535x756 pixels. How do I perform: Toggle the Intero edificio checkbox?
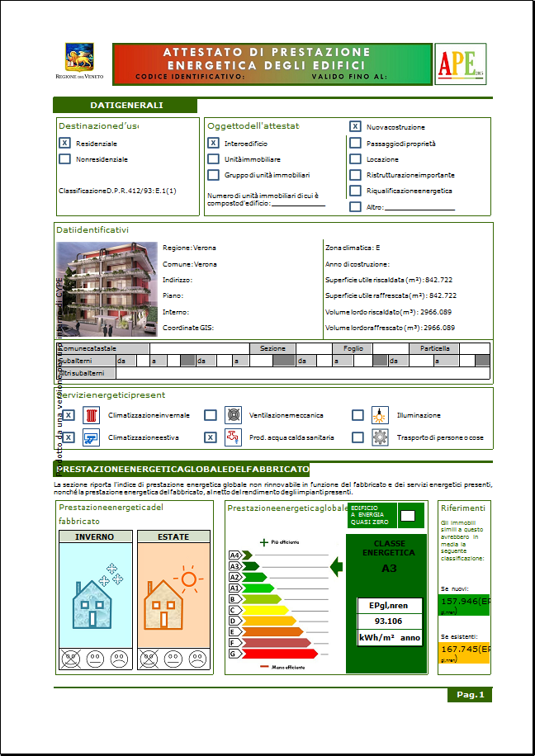pyautogui.click(x=213, y=144)
